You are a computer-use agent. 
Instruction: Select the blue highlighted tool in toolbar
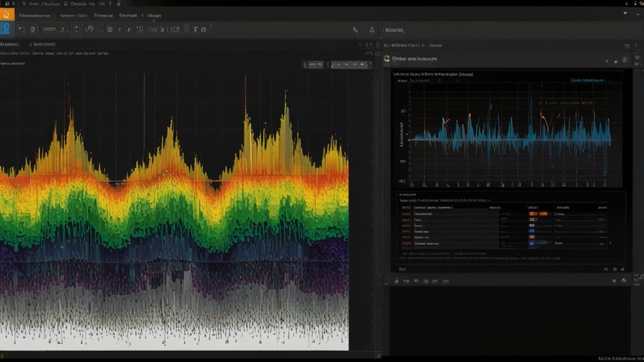click(x=7, y=29)
